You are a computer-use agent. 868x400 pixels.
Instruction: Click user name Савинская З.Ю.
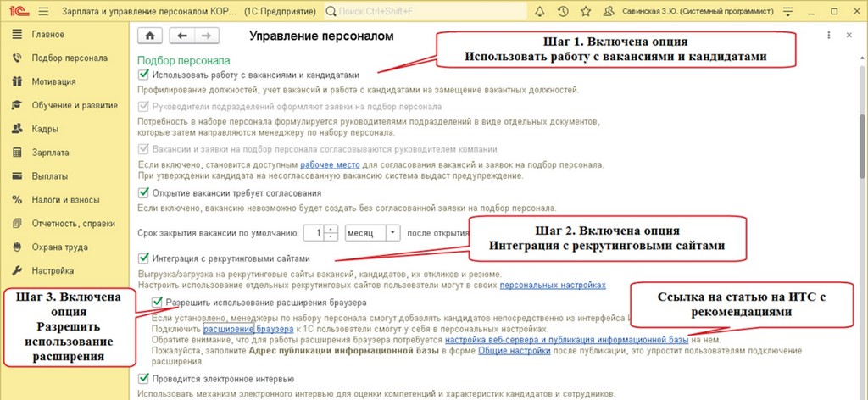click(x=698, y=12)
